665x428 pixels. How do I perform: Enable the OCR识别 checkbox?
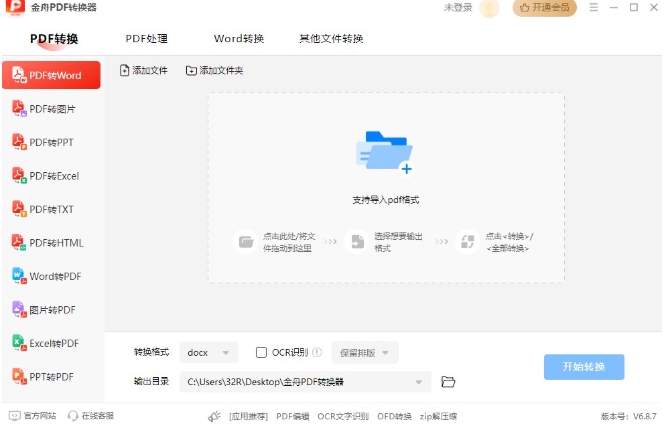tap(262, 352)
